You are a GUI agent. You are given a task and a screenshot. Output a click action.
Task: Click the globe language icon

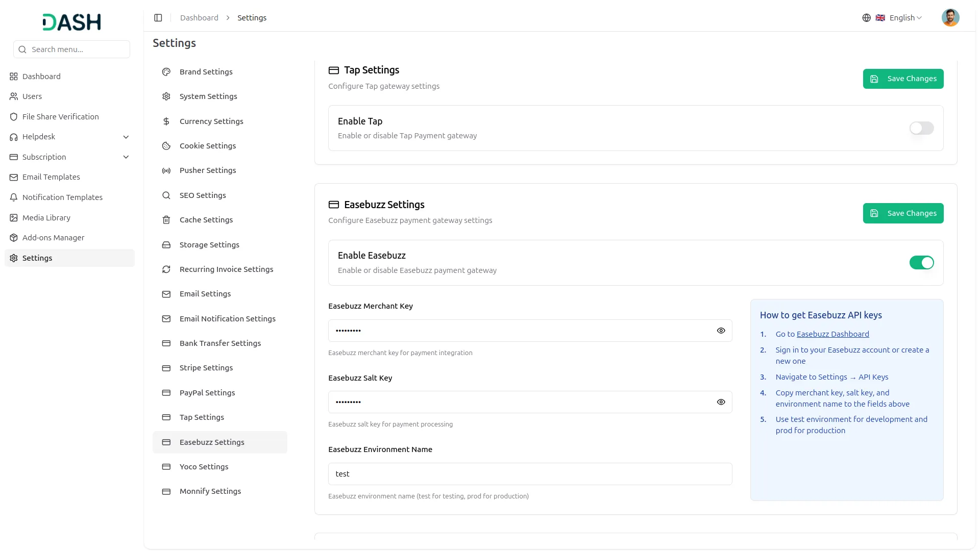pos(866,18)
